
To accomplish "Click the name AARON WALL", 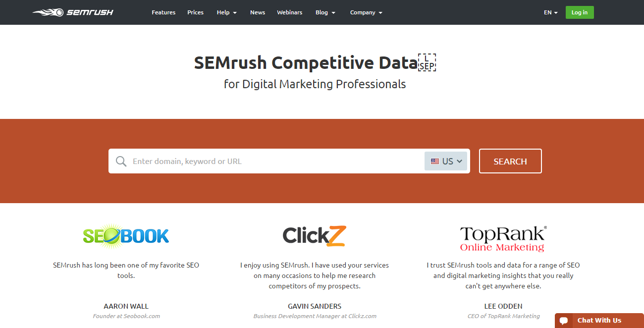I will click(126, 306).
